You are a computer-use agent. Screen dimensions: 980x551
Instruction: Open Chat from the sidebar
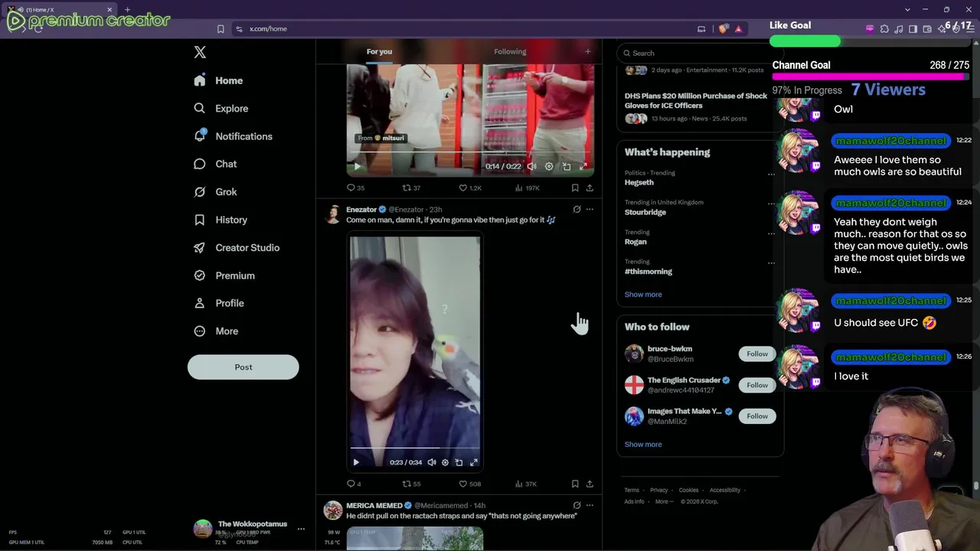(215, 164)
